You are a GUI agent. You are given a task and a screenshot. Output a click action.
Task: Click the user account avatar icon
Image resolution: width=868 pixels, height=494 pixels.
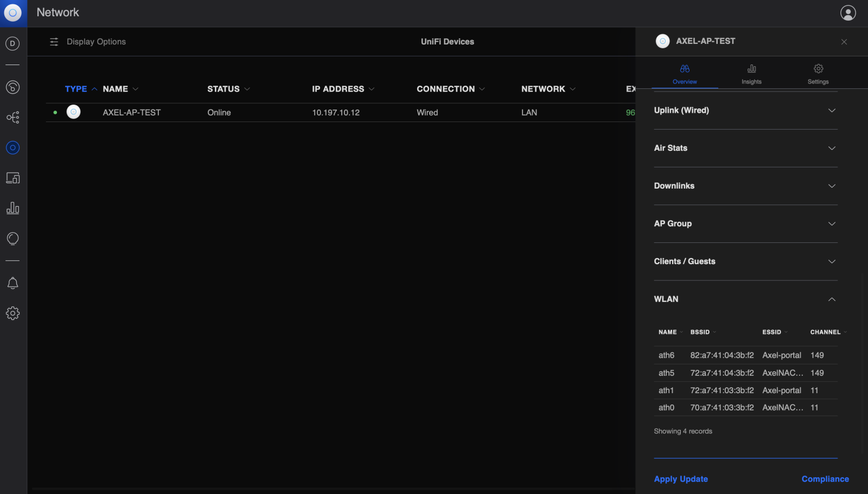coord(848,13)
